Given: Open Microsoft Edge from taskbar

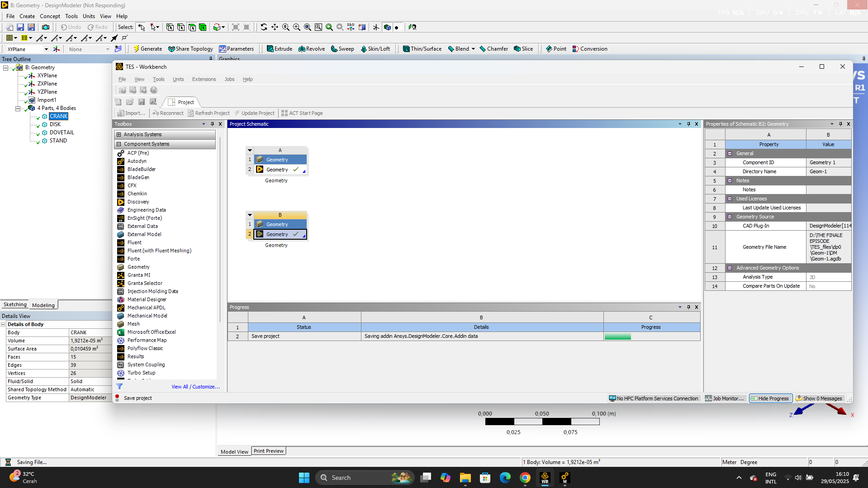Looking at the screenshot, I should tap(505, 478).
